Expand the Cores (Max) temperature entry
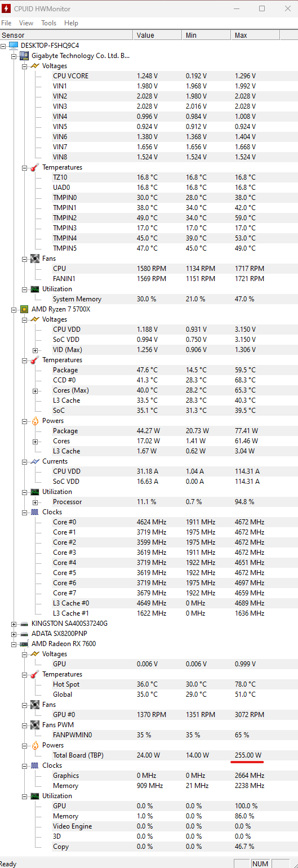 [x=35, y=390]
